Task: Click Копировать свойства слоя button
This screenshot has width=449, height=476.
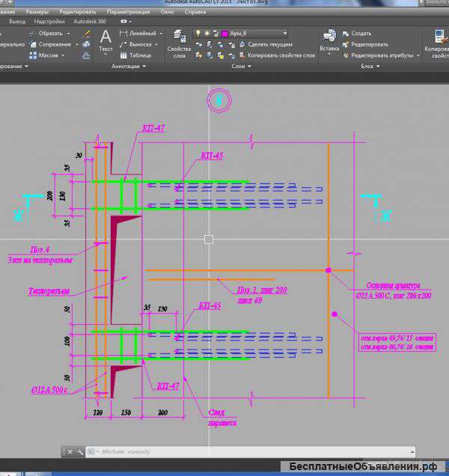Action: click(277, 55)
